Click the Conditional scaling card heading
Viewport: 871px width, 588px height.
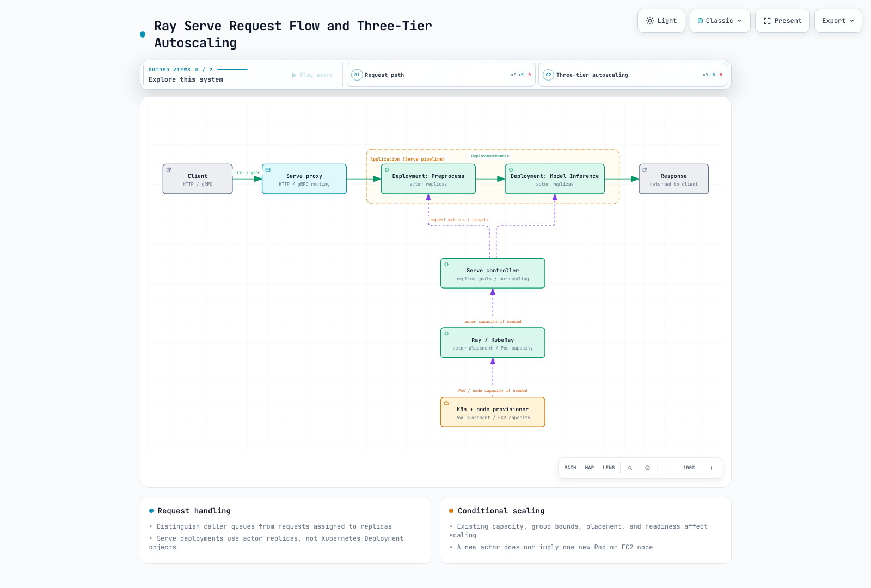click(x=501, y=511)
